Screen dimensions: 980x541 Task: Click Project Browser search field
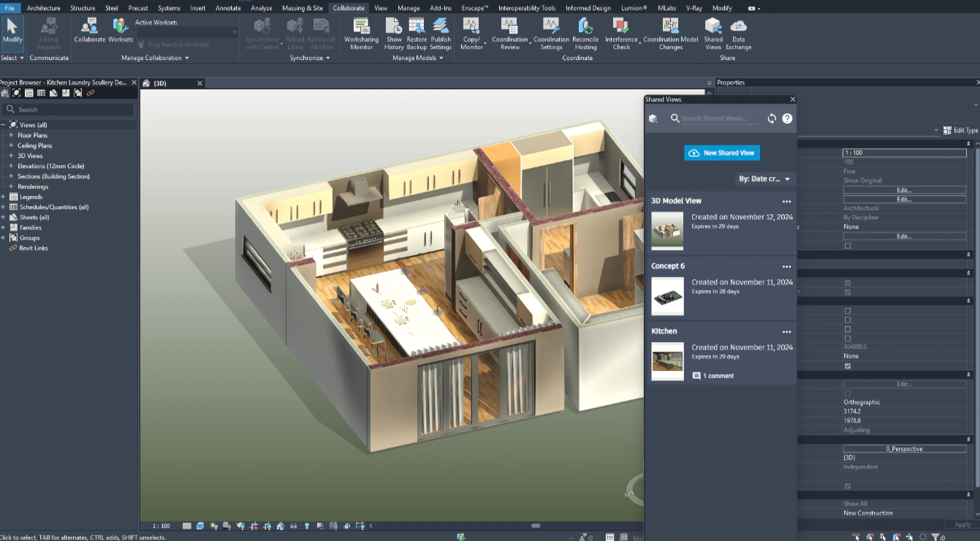pos(68,110)
